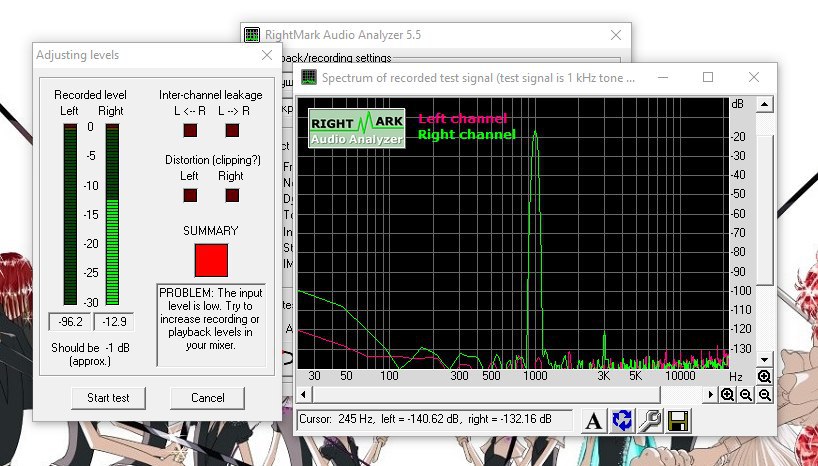Image resolution: width=818 pixels, height=466 pixels.
Task: Click the RightMark Audio Analyzer logo in the chart
Action: coord(357,128)
